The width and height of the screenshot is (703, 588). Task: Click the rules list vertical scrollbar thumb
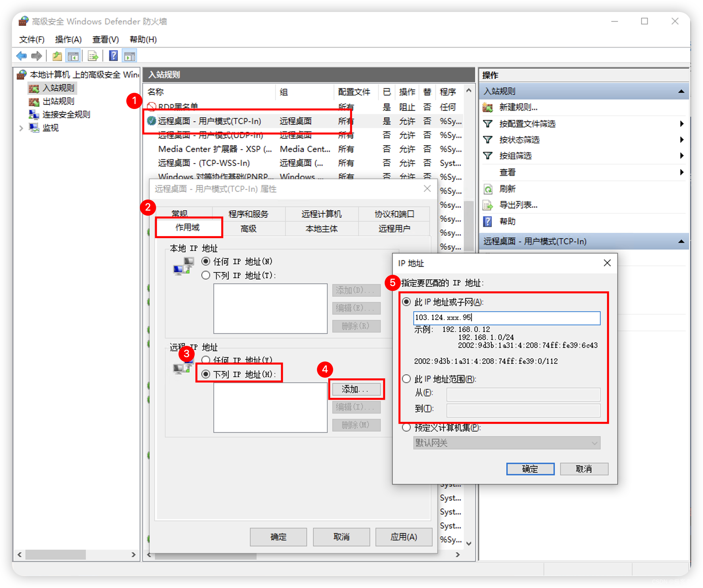[469, 226]
